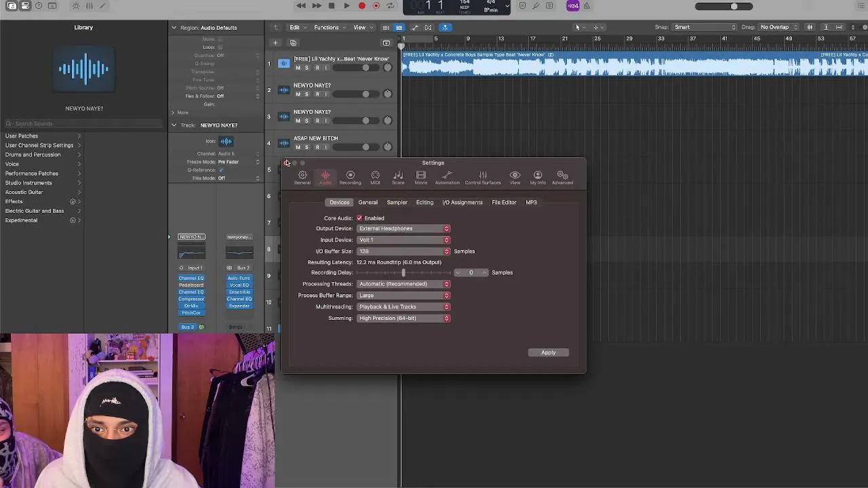The height and width of the screenshot is (488, 868).
Task: Click the master volume slider in the control bar
Action: pos(724,7)
